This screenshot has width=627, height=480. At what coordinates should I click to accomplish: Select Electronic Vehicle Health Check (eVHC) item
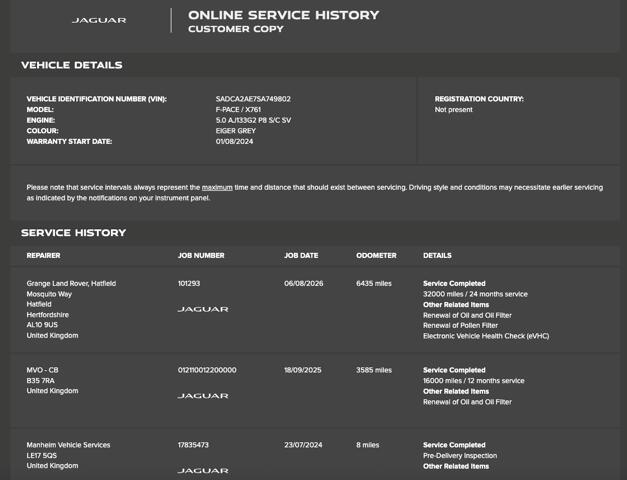(x=486, y=336)
